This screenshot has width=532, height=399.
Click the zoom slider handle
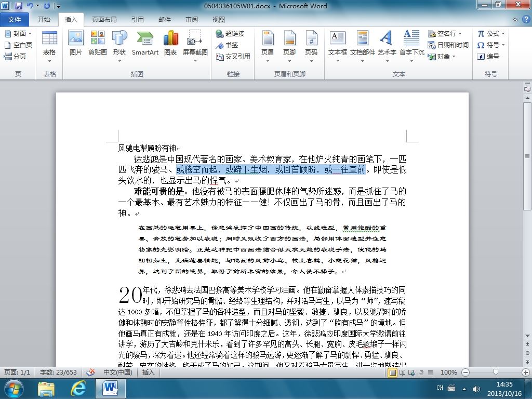click(496, 373)
